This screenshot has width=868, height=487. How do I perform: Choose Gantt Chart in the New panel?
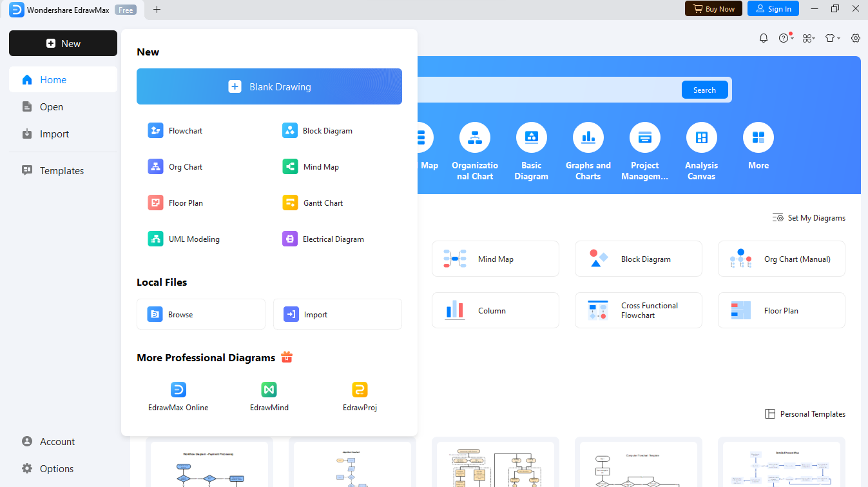tap(313, 203)
